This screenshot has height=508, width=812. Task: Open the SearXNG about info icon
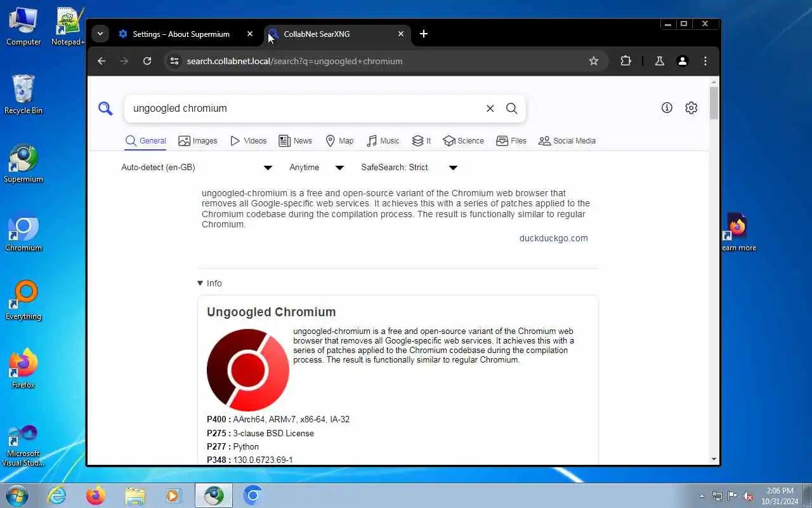click(667, 108)
